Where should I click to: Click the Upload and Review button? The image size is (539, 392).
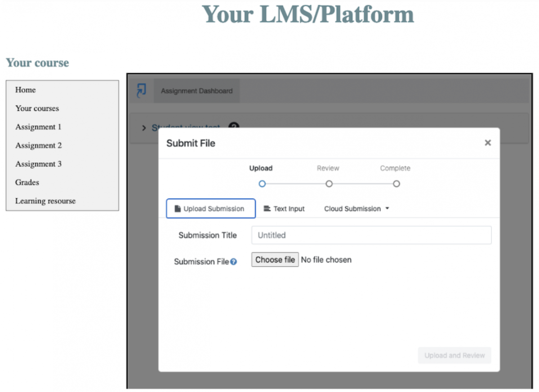(x=454, y=355)
